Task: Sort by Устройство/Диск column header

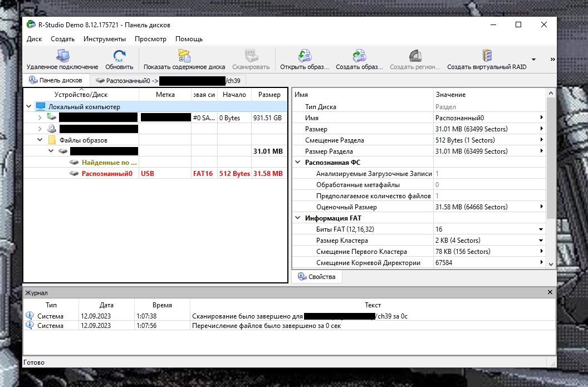Action: pyautogui.click(x=81, y=95)
